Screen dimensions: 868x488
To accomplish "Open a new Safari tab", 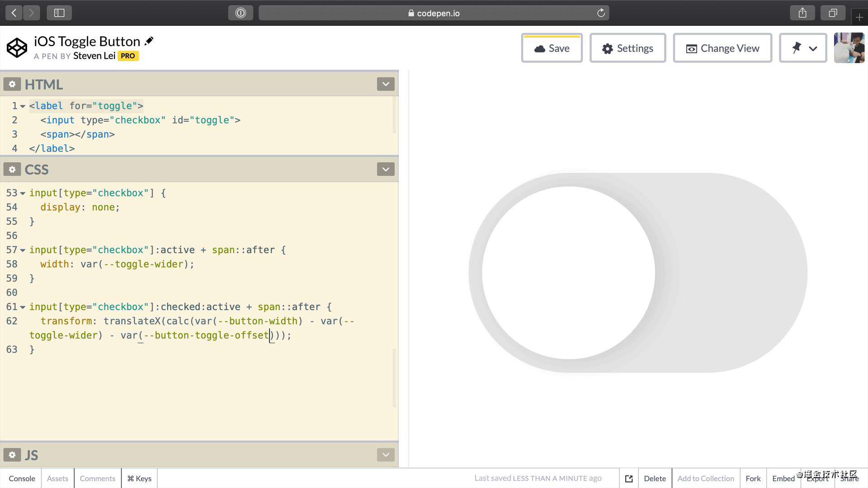I will click(x=859, y=17).
